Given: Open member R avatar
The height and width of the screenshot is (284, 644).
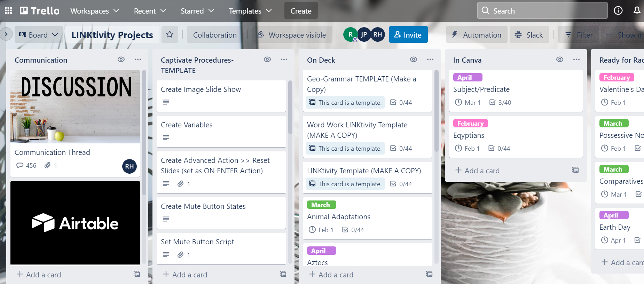Looking at the screenshot, I should coord(351,34).
